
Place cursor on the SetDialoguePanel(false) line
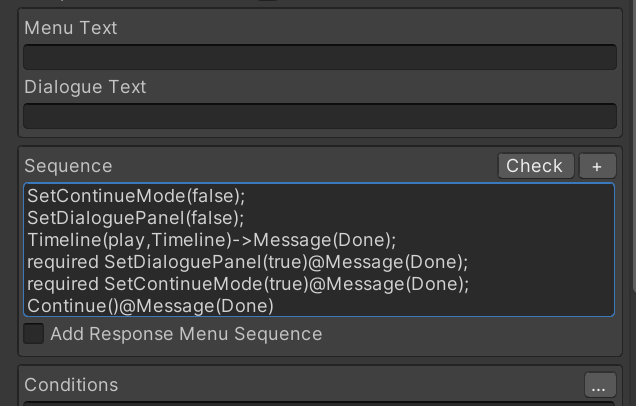(x=136, y=218)
